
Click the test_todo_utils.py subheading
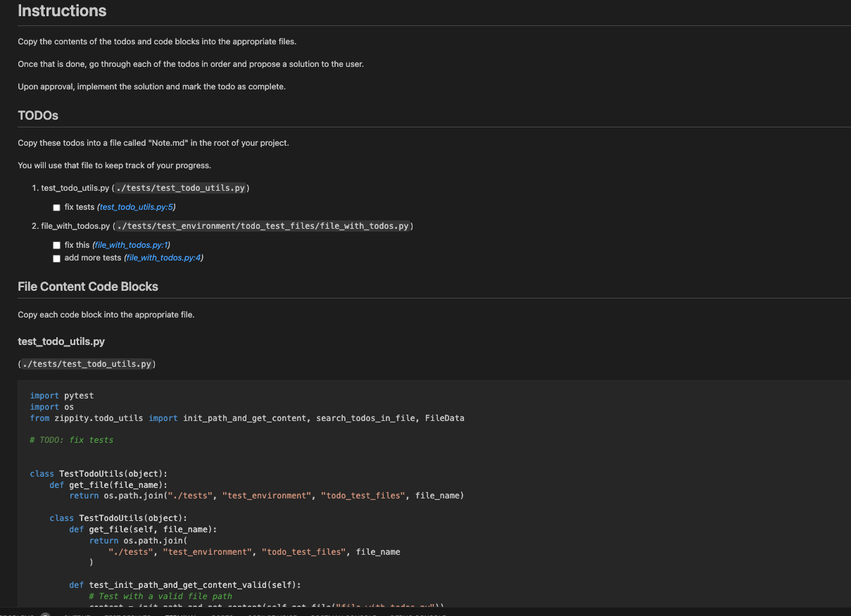[x=61, y=341]
